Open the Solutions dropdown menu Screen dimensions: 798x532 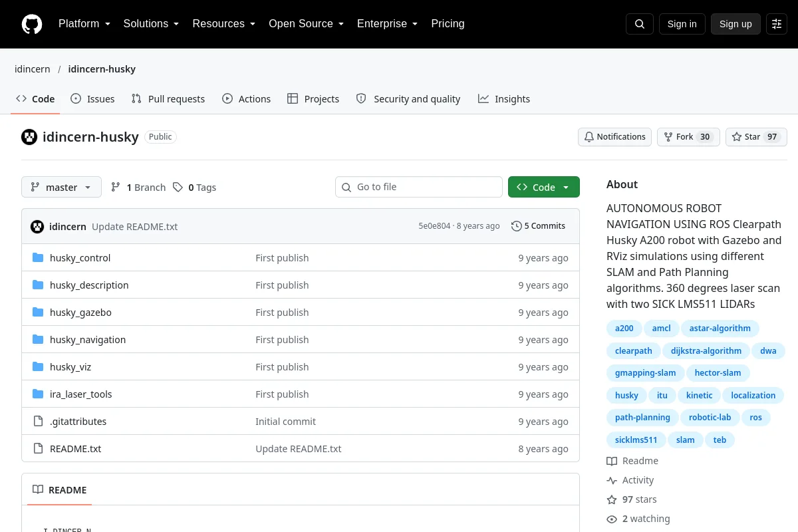coord(151,24)
